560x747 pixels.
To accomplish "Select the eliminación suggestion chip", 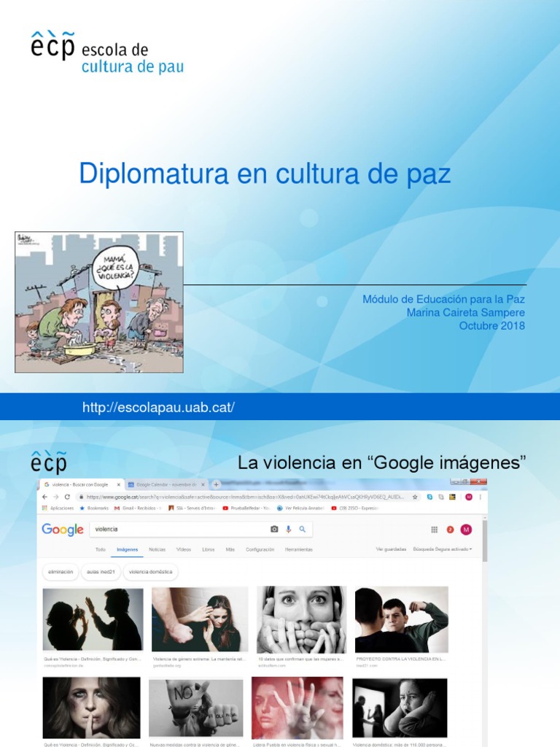I will 61,572.
